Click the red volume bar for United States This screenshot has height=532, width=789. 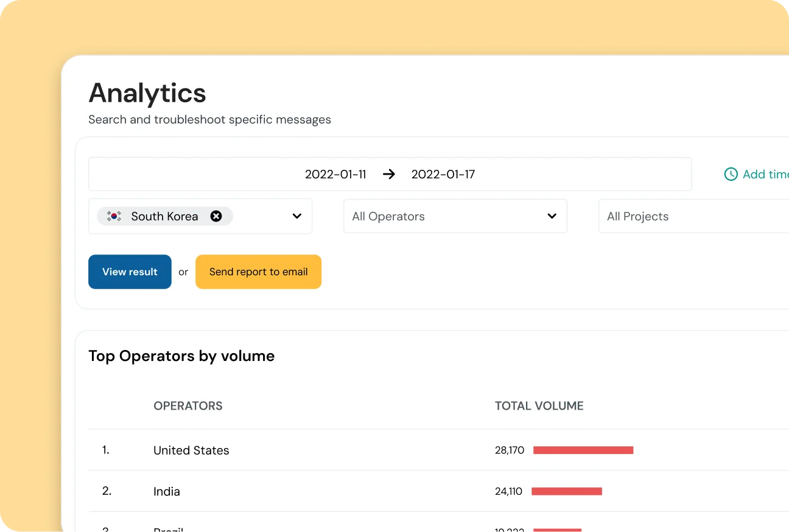(583, 450)
